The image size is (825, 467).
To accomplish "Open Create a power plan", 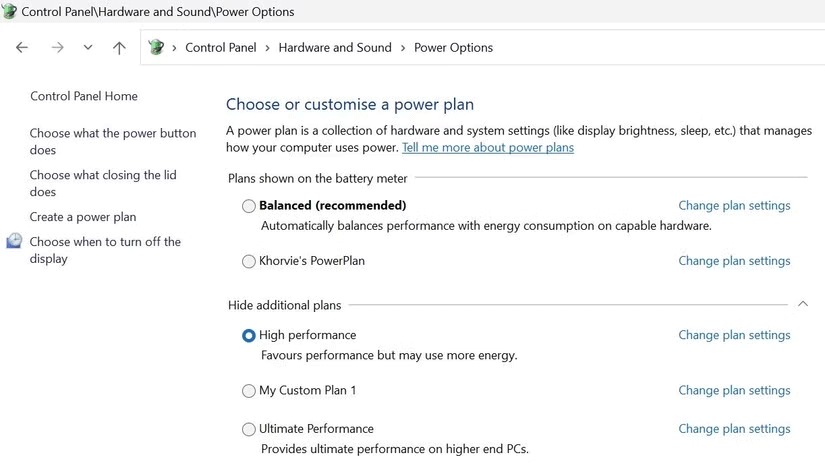I will point(83,217).
